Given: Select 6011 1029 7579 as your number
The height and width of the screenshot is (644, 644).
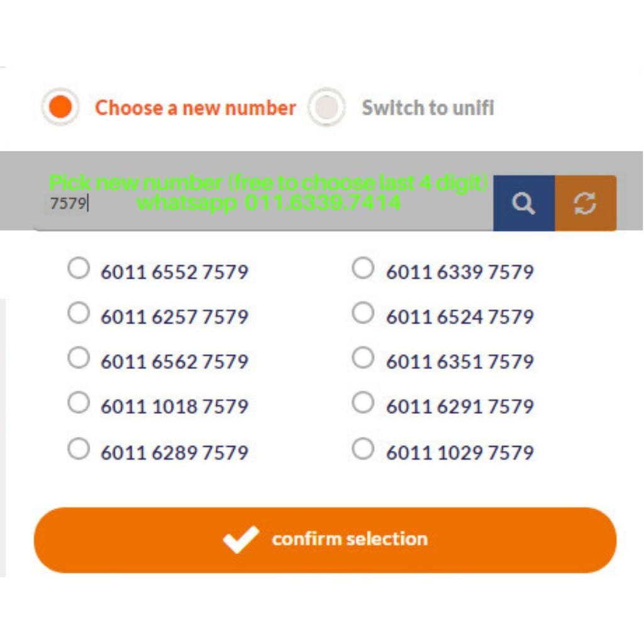Looking at the screenshot, I should [362, 448].
